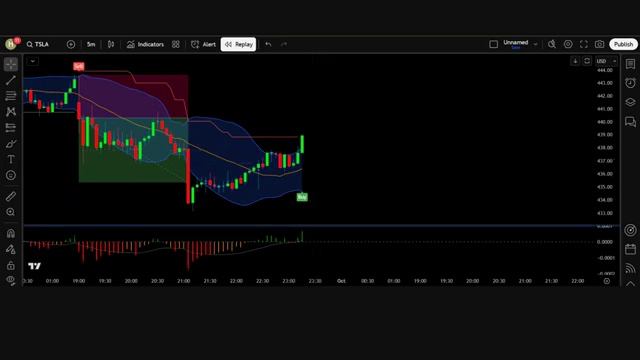
Task: Open the time axis settings gear icon
Action: coord(607,281)
